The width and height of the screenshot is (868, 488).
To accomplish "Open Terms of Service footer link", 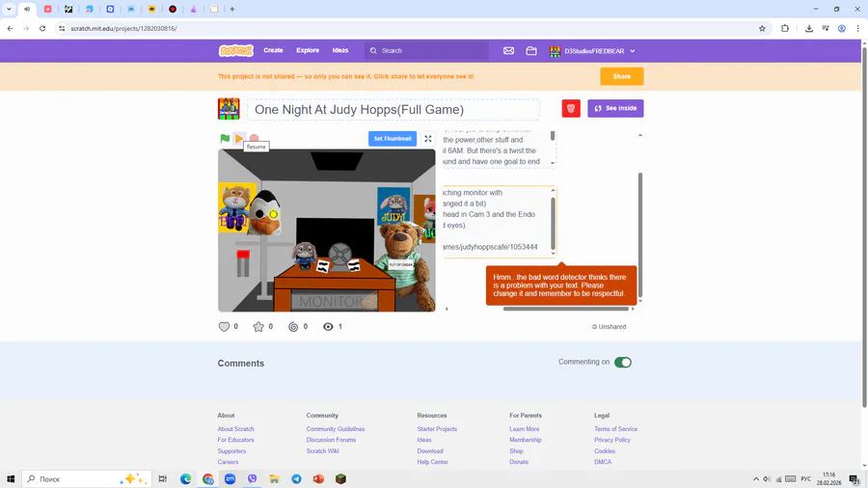I will coord(615,429).
